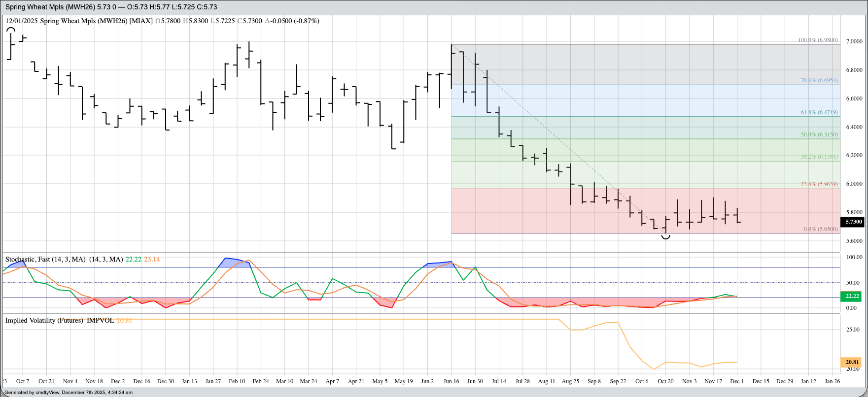Select the 23.6% (5.9639) Fibonacci level label
This screenshot has width=868, height=397.
pos(819,184)
